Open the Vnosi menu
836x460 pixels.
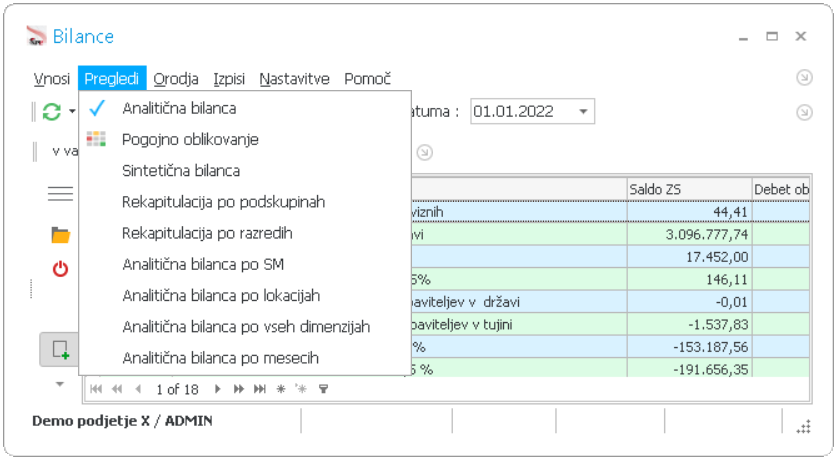coord(52,79)
